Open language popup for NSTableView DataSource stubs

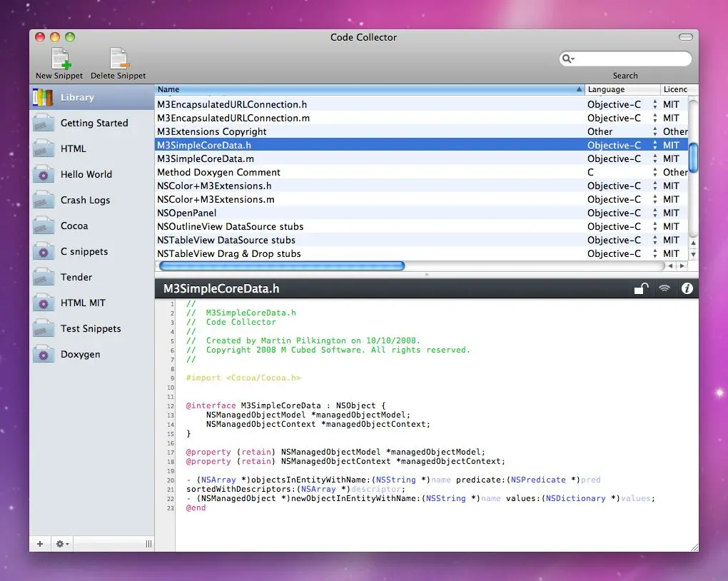tap(654, 240)
